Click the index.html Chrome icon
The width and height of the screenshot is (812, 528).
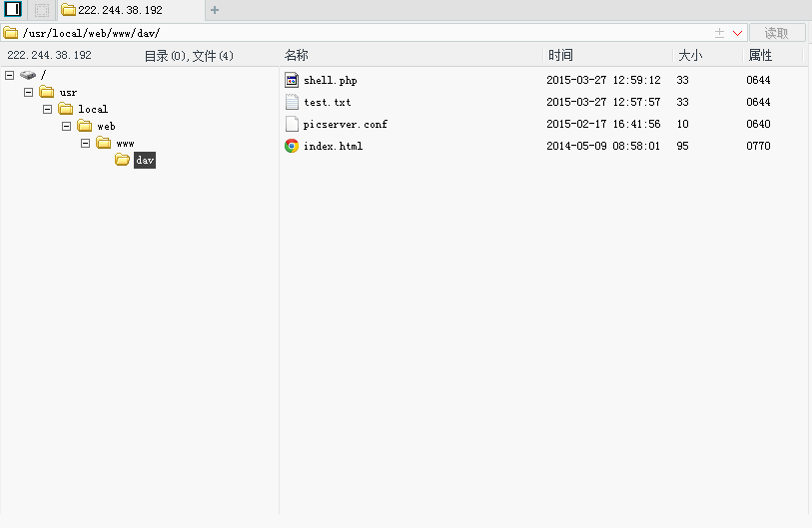(292, 146)
